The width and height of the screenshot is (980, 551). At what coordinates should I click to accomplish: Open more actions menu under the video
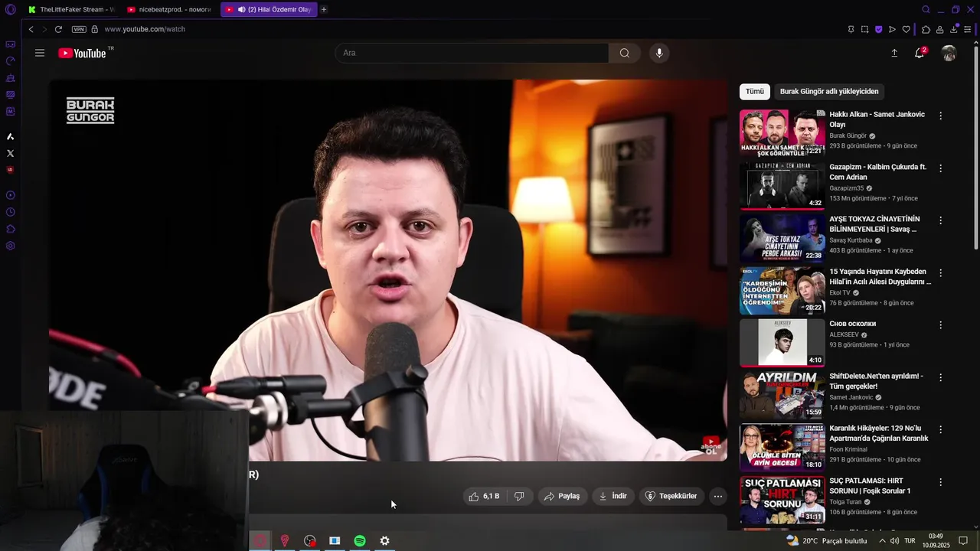click(718, 496)
